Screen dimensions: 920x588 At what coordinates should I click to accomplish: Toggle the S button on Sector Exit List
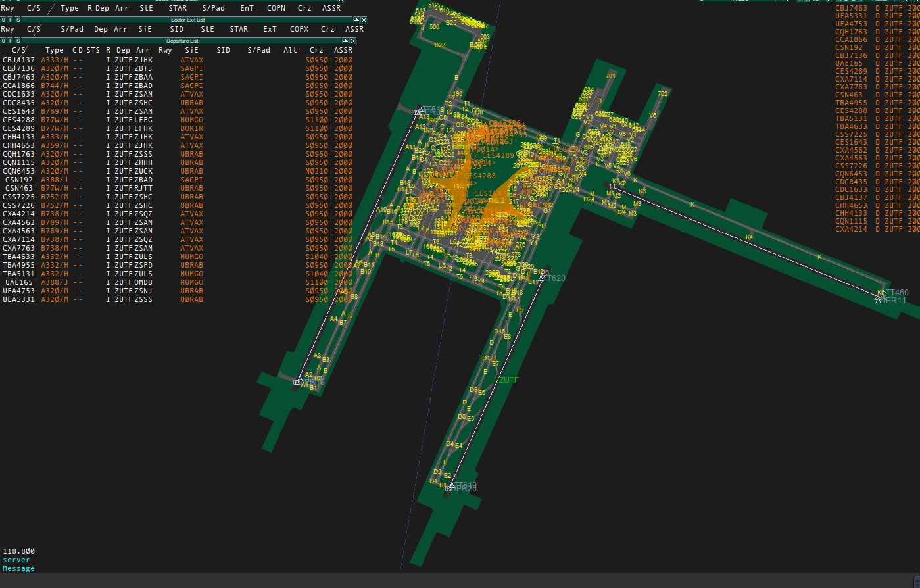click(x=18, y=20)
